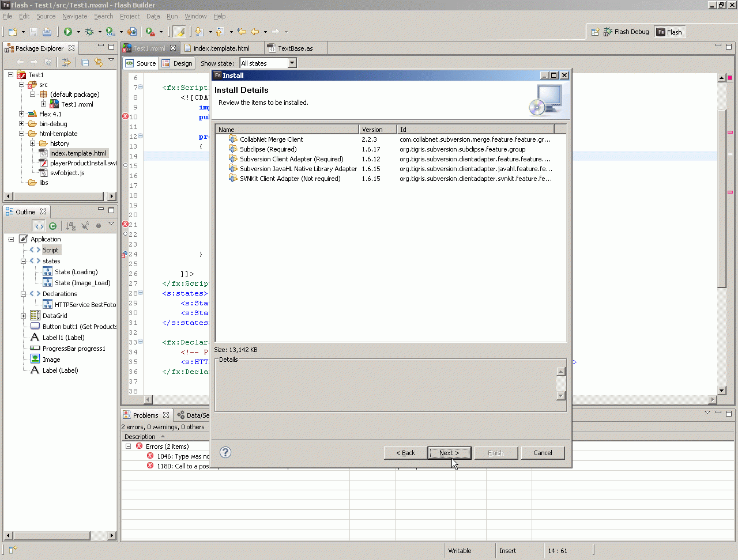
Task: Switch to the Problems tab
Action: (x=145, y=415)
